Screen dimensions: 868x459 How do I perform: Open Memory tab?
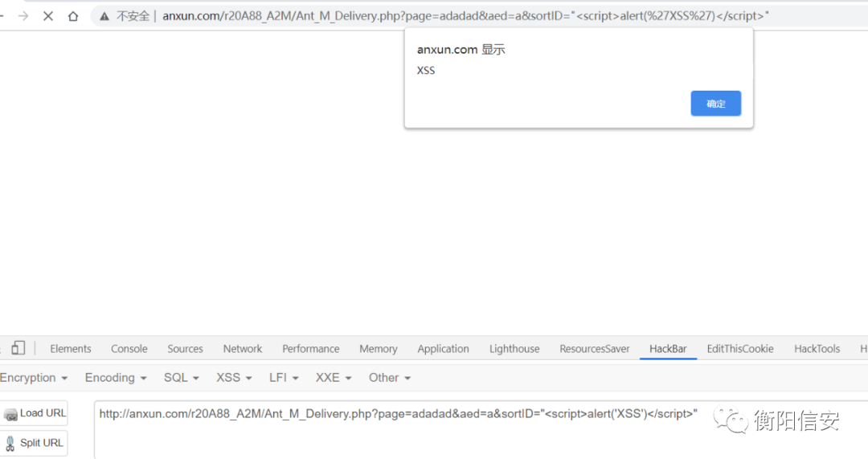tap(378, 349)
